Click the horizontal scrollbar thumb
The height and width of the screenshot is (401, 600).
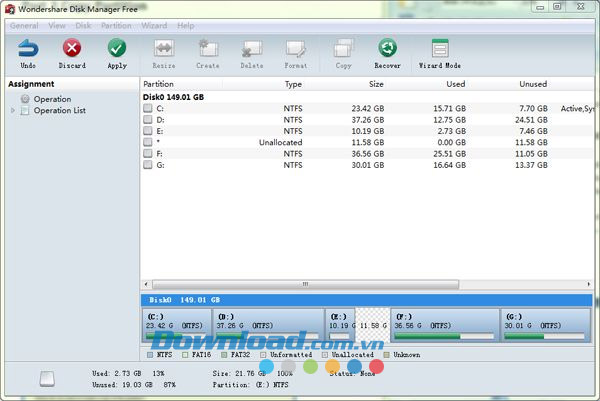point(305,284)
